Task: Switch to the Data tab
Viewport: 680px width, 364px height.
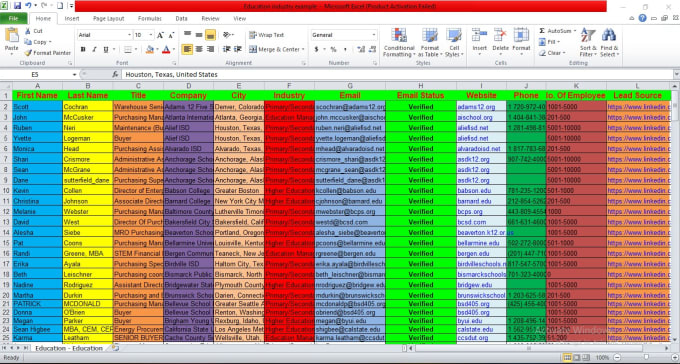Action: coord(181,19)
